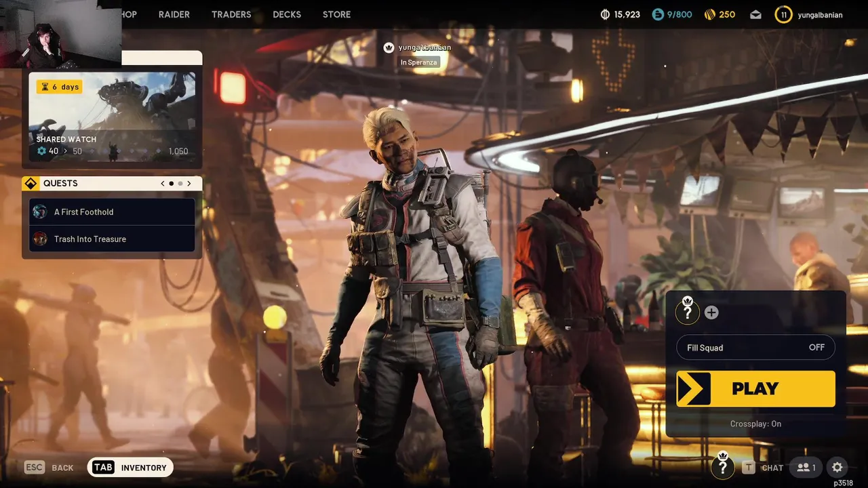Open the INVENTORY via TAB button

click(x=130, y=467)
